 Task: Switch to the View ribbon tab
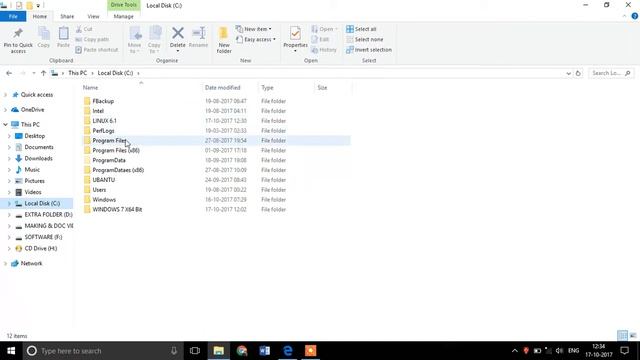(x=93, y=16)
